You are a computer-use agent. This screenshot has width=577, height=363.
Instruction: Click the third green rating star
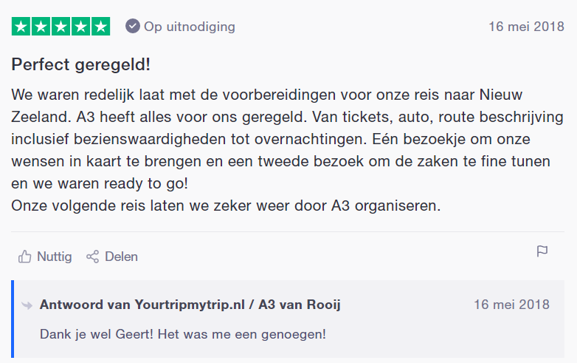61,26
